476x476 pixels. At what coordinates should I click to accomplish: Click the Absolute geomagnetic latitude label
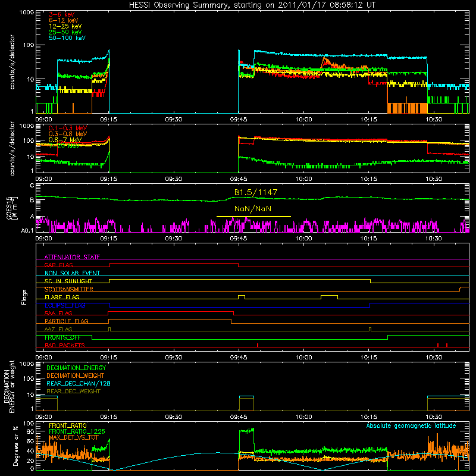click(411, 425)
